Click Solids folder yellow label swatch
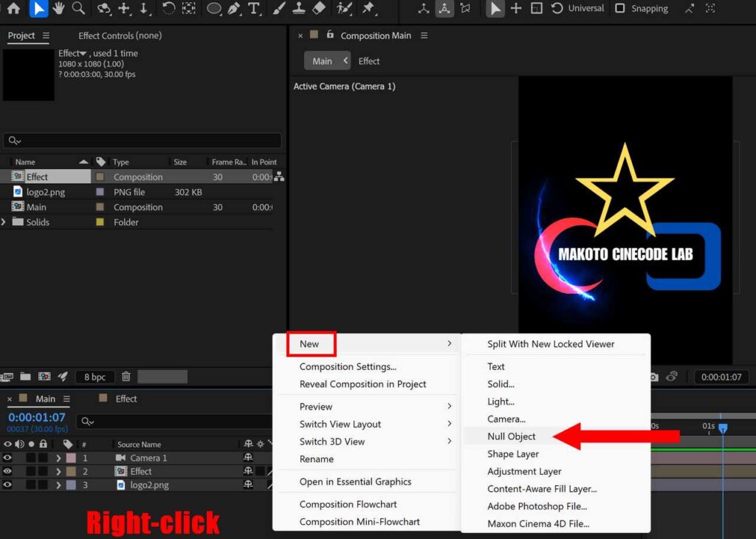The width and height of the screenshot is (756, 539). pyautogui.click(x=100, y=222)
